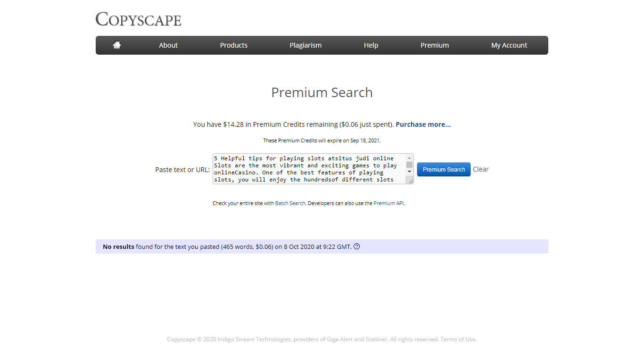Open the Premium menu
The height and width of the screenshot is (362, 644).
pos(435,45)
